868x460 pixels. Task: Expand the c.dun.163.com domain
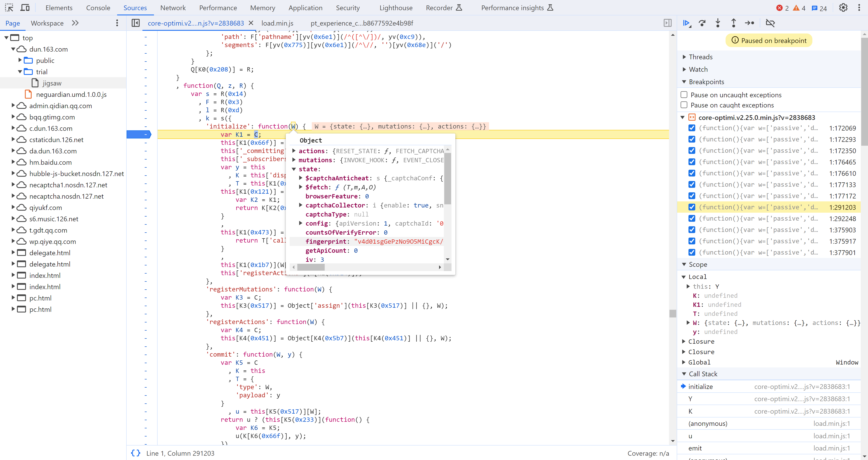point(13,128)
